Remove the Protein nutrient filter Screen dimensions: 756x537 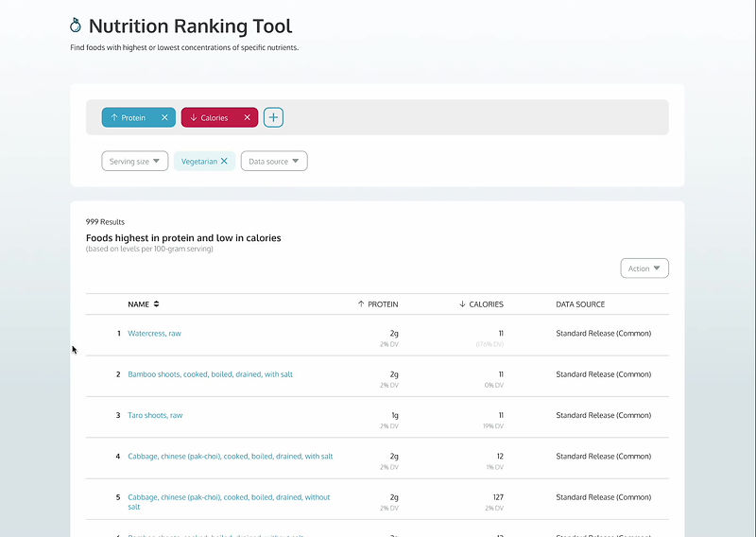click(x=164, y=117)
